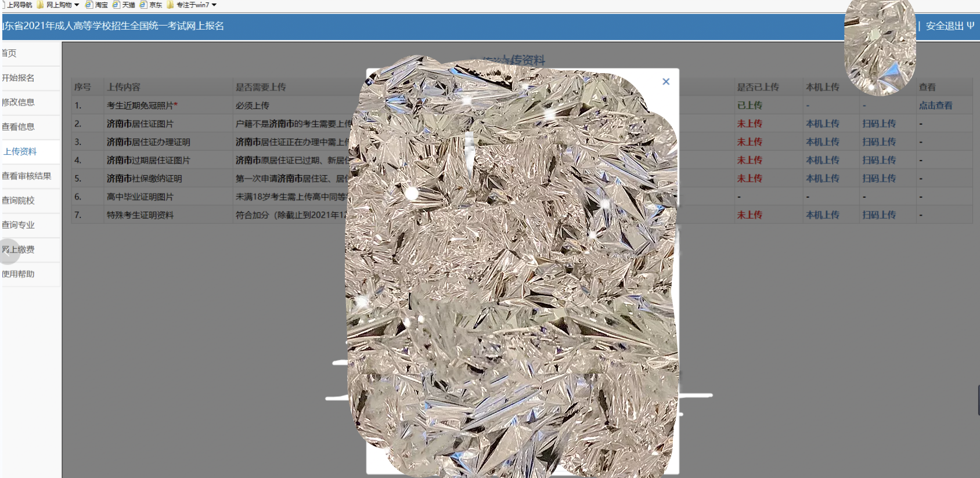Click 本机上传 for 特殊考生证明资料 row
Screen dimensions: 980x478
coord(823,215)
